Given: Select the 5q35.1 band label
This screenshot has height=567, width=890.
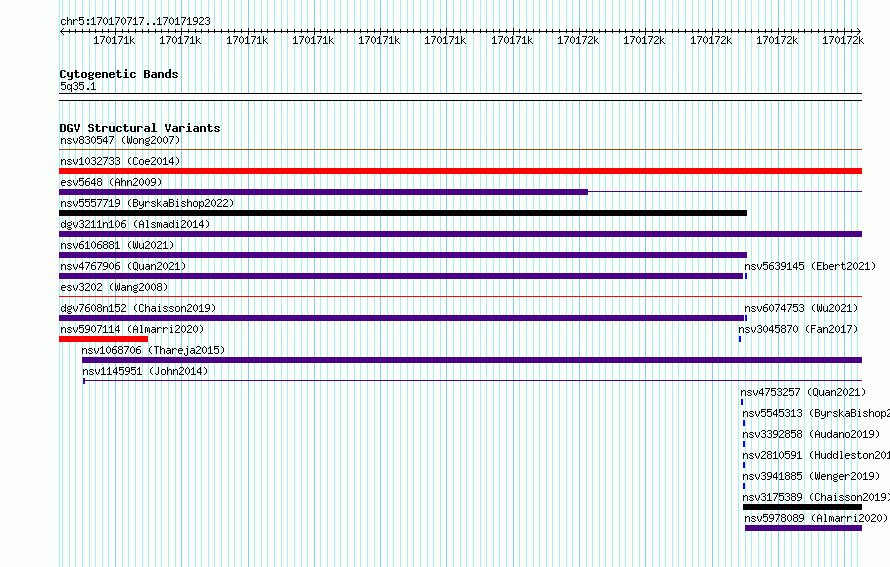Looking at the screenshot, I should point(78,86).
